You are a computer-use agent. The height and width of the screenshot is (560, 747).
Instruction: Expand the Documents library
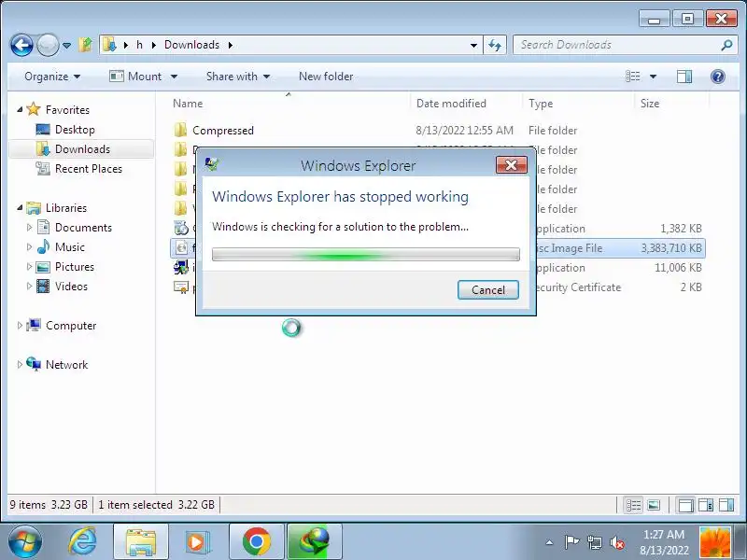tap(29, 227)
